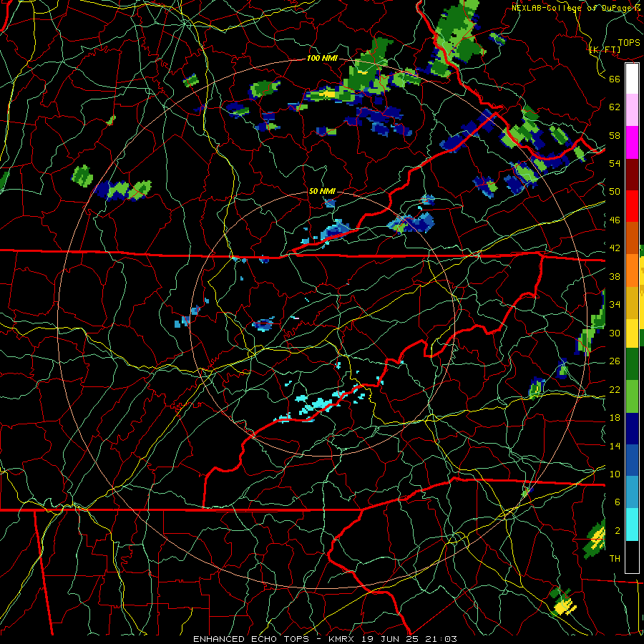This screenshot has height=644, width=644.
Task: Click the legend value 62
Action: [x=615, y=107]
